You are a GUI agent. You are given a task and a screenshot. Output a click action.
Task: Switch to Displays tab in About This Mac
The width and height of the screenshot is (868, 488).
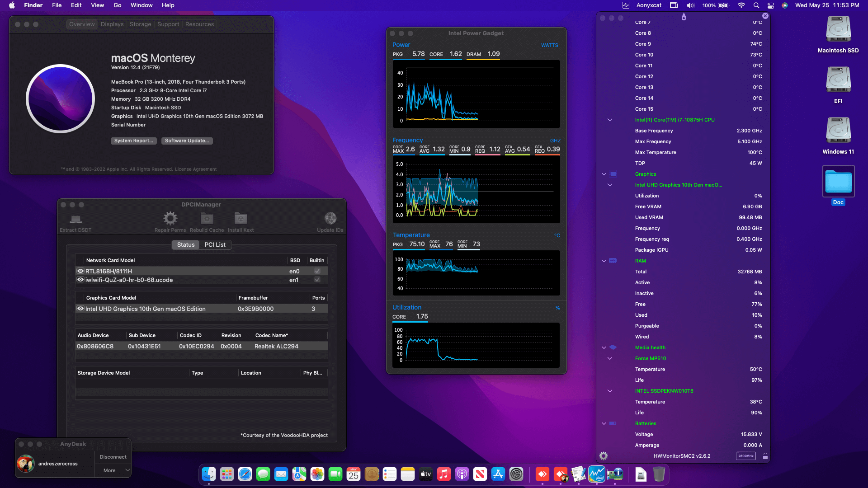click(x=112, y=24)
